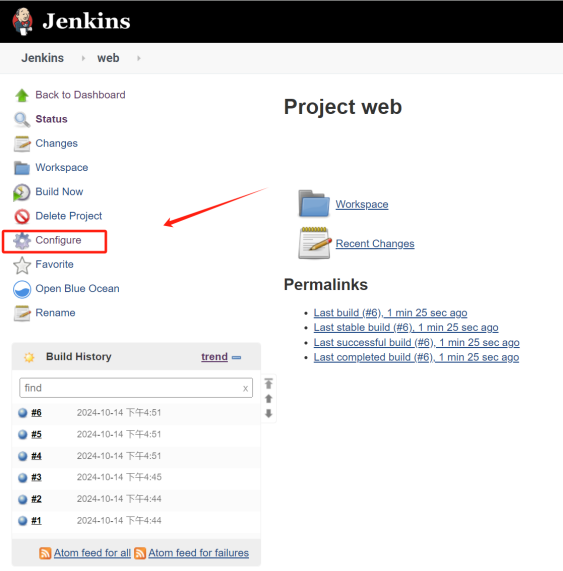The width and height of the screenshot is (563, 571).
Task: Click the blue status ball for build #2
Action: pyautogui.click(x=23, y=499)
